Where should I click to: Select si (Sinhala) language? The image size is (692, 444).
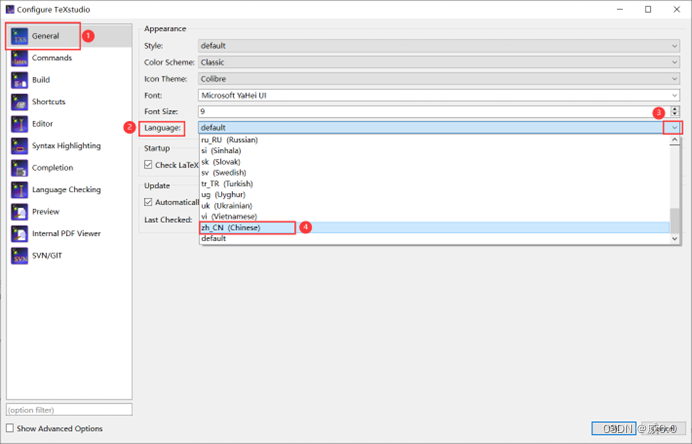[434, 151]
